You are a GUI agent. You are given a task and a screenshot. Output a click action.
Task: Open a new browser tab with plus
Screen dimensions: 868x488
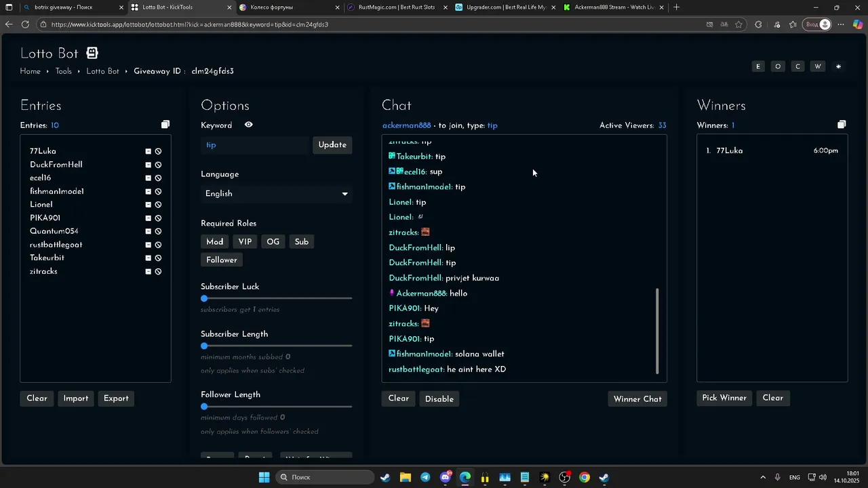pyautogui.click(x=677, y=7)
